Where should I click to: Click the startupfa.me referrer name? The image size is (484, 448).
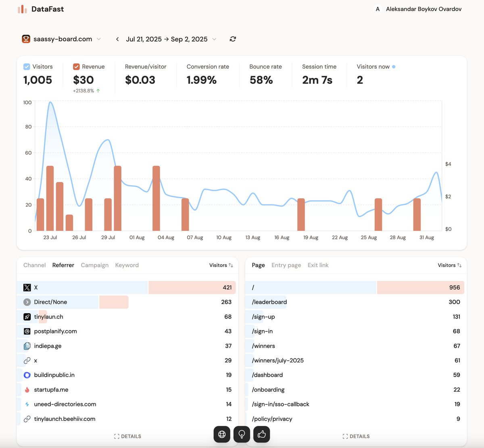(51, 389)
